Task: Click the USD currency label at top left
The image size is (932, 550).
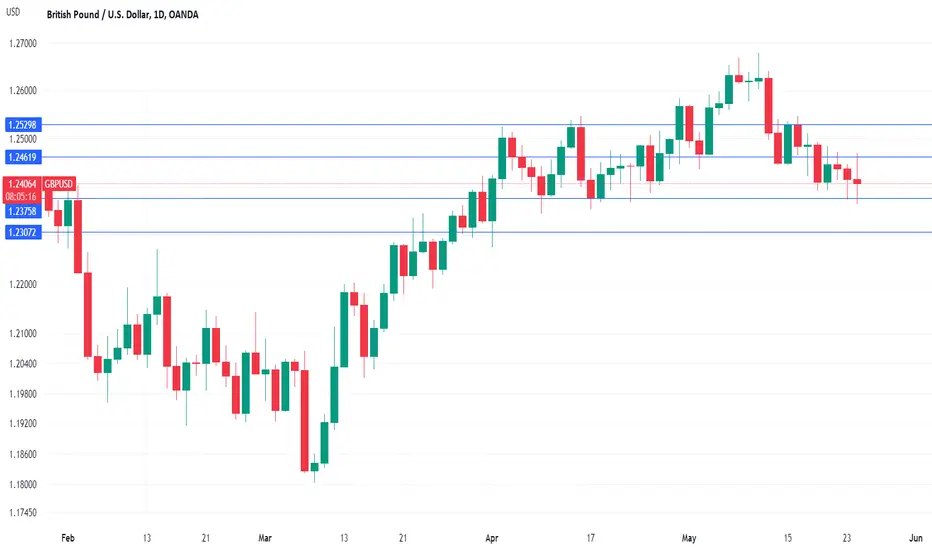Action: coord(13,12)
